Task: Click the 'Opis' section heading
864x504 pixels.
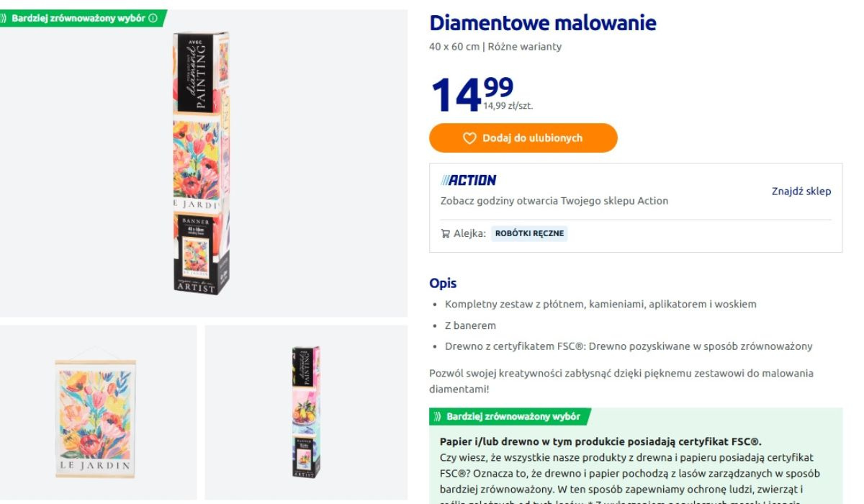Action: tap(443, 283)
